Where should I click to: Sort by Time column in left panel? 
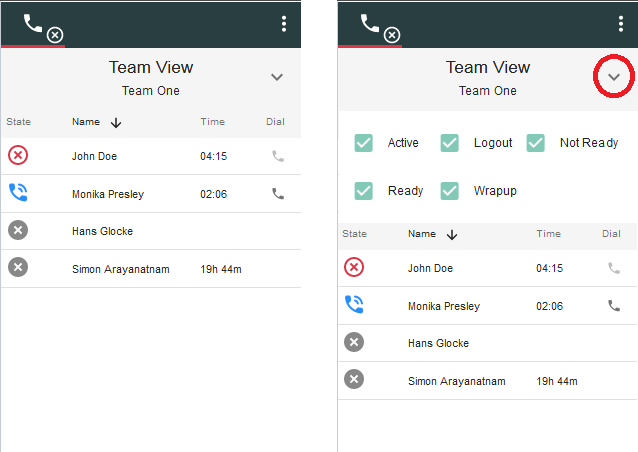212,122
